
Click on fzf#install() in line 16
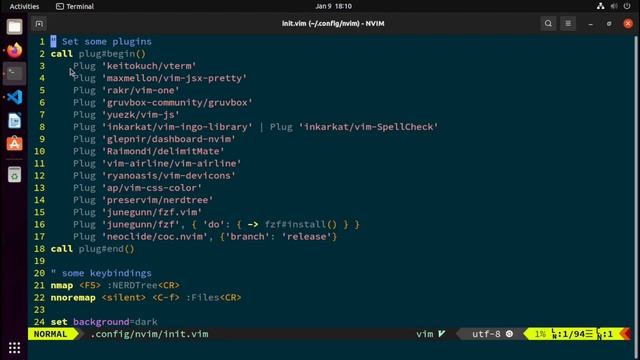301,224
